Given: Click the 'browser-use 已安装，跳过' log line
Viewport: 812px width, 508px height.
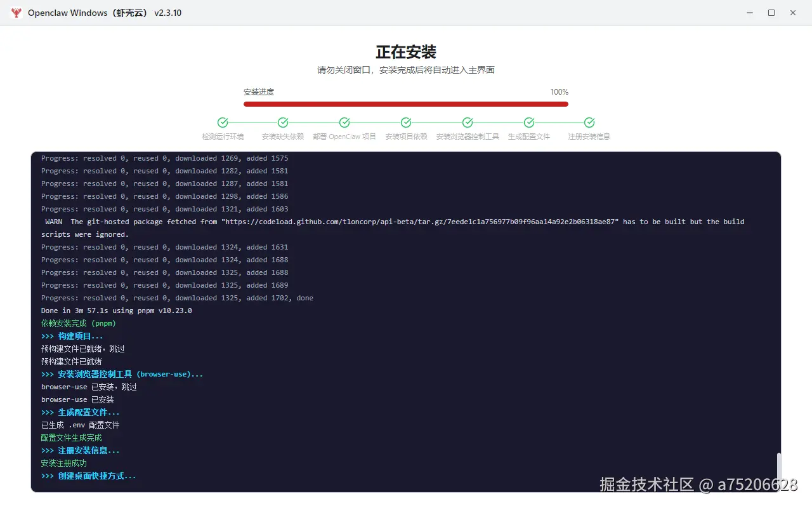Looking at the screenshot, I should tap(89, 387).
